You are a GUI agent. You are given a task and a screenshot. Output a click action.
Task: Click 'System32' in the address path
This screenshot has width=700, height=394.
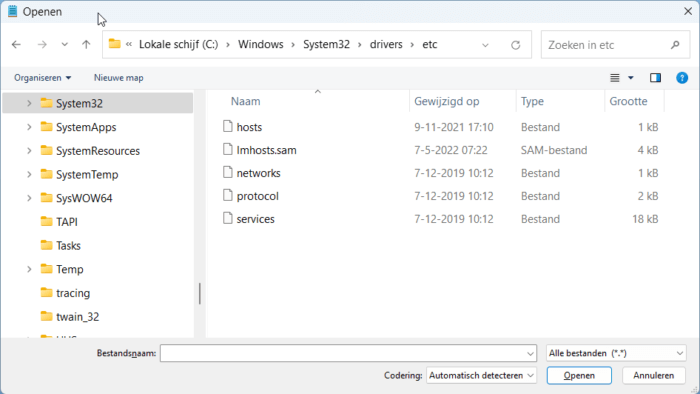(x=326, y=45)
